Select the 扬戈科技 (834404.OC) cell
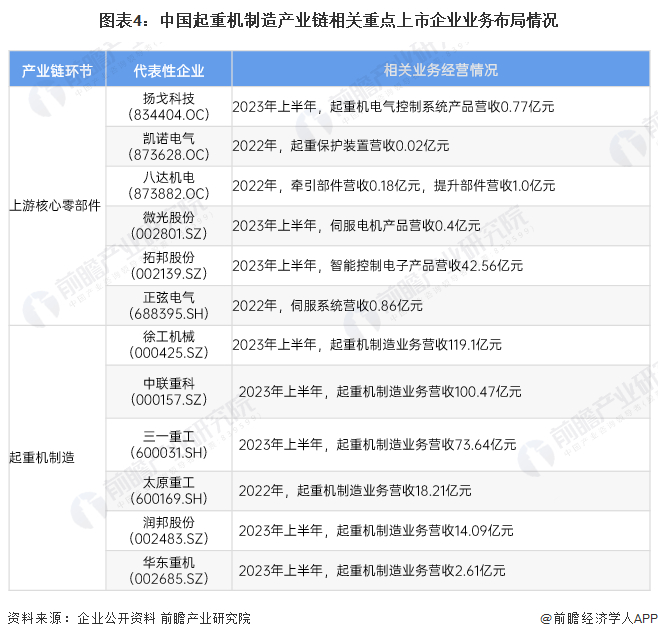This screenshot has height=639, width=658. [169, 107]
